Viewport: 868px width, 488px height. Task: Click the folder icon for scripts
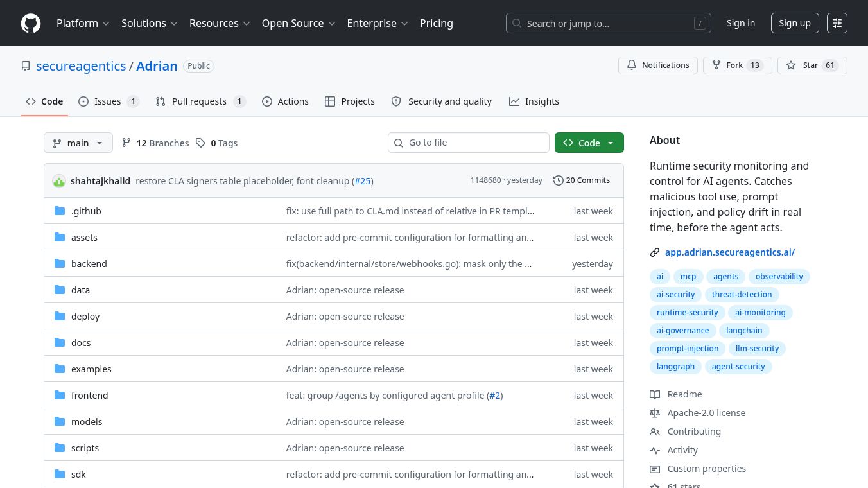tap(60, 448)
